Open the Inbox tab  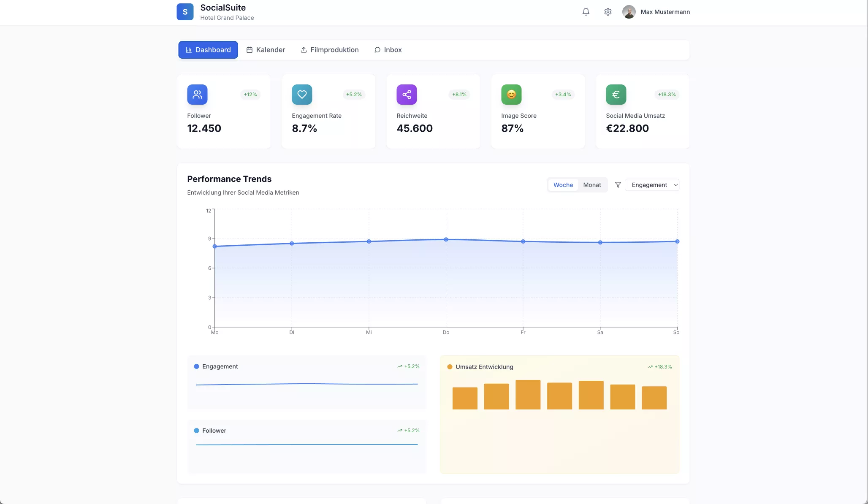pyautogui.click(x=388, y=50)
